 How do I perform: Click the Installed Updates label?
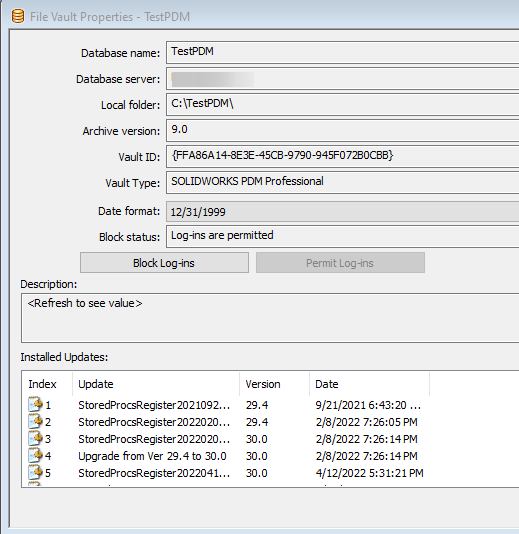[64, 357]
